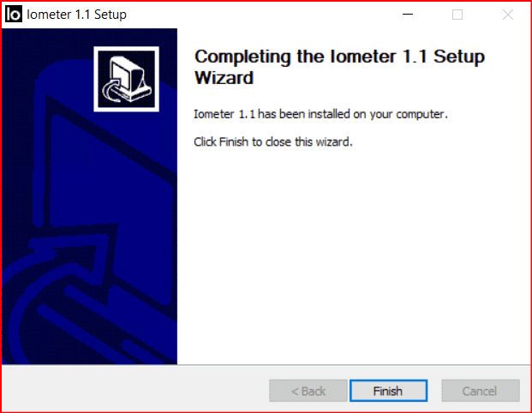Image resolution: width=532 pixels, height=413 pixels.
Task: Click the grayed-out Back button
Action: click(x=308, y=391)
